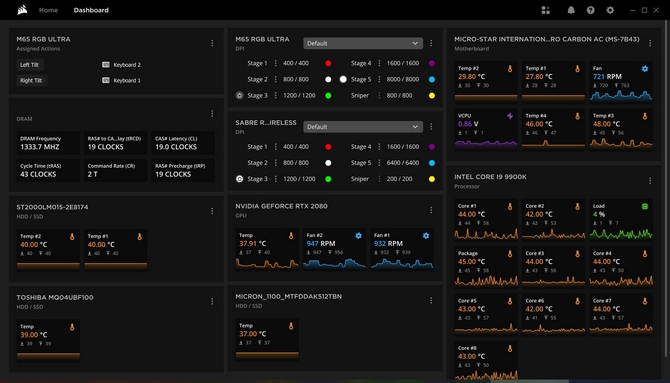
Task: Click the MICRON Temp 37.00 °C tile
Action: [267, 339]
